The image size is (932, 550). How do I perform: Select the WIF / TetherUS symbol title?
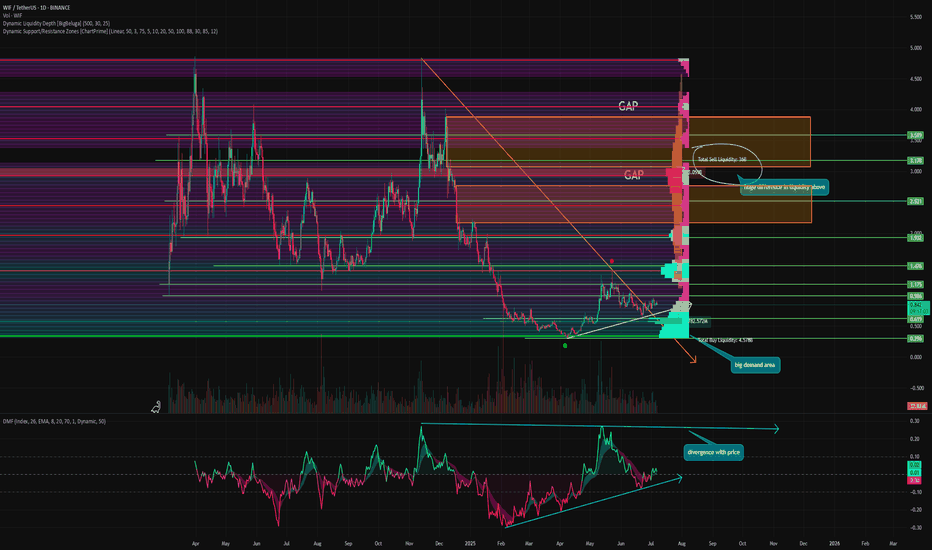click(36, 8)
